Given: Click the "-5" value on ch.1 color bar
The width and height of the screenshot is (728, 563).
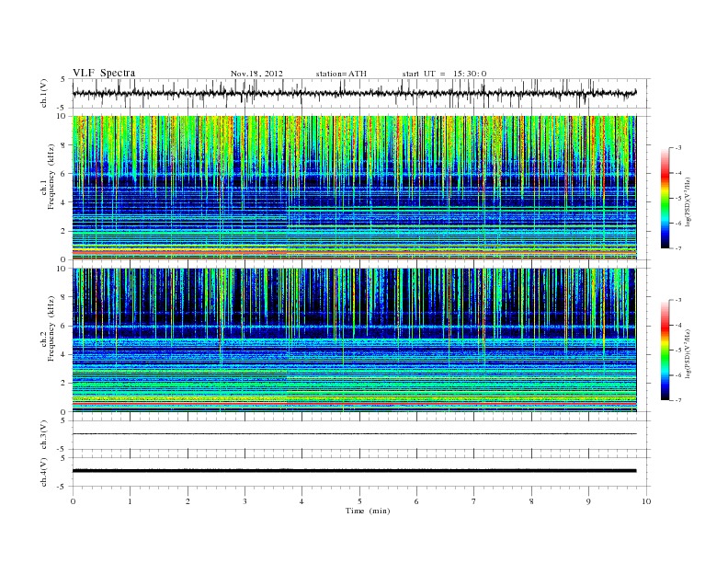Looking at the screenshot, I should (677, 198).
